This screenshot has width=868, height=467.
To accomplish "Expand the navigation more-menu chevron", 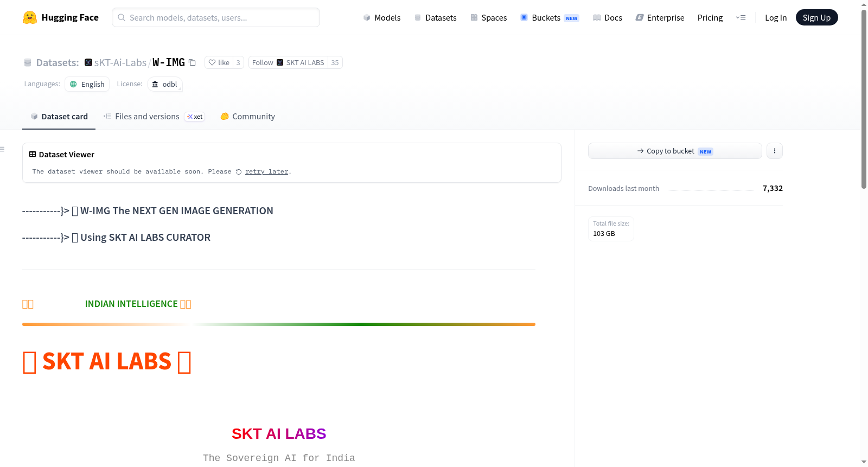I will [x=741, y=17].
